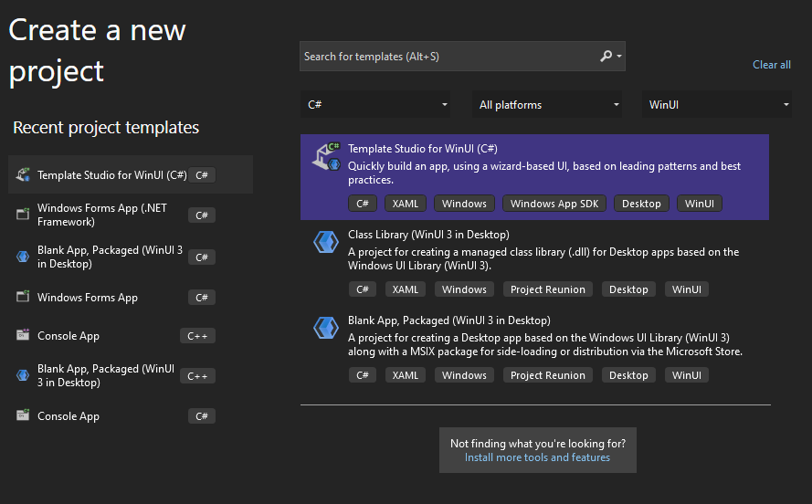Viewport: 812px width, 504px height.
Task: Click the WinUI tag on Template Studio
Action: (x=699, y=204)
